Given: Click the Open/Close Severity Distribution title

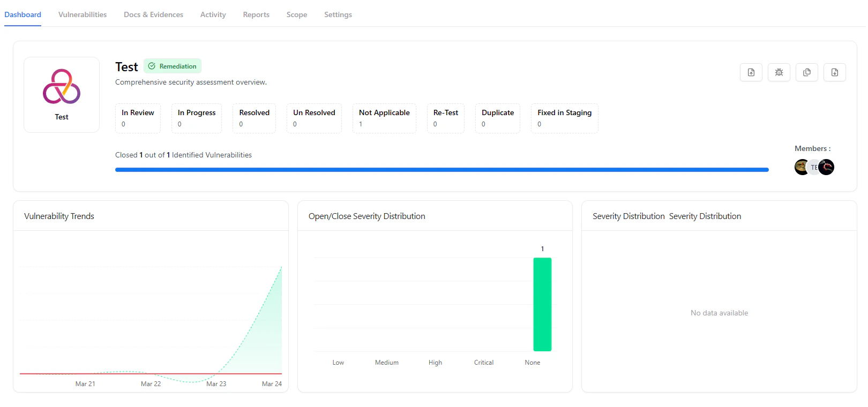Looking at the screenshot, I should tap(367, 216).
